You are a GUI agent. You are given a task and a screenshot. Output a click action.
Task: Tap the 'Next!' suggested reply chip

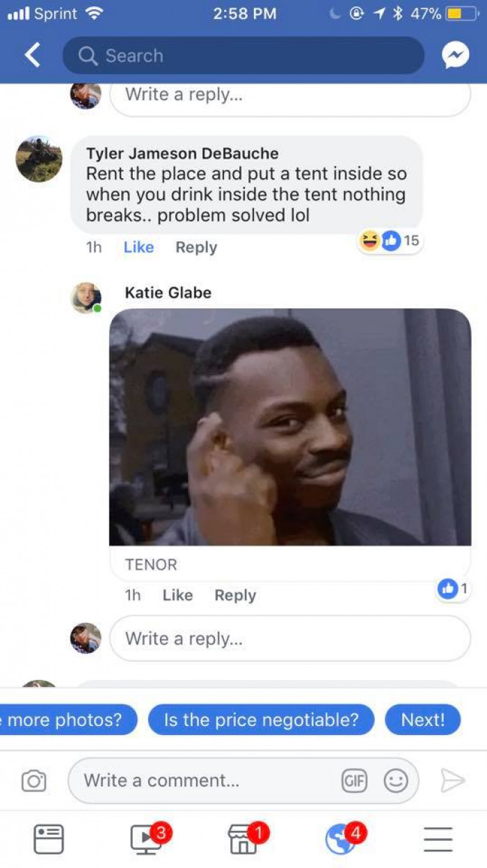coord(422,720)
